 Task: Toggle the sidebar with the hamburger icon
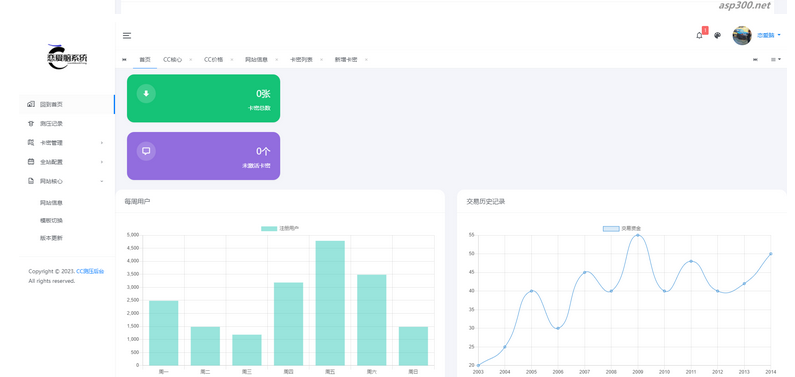click(x=127, y=35)
